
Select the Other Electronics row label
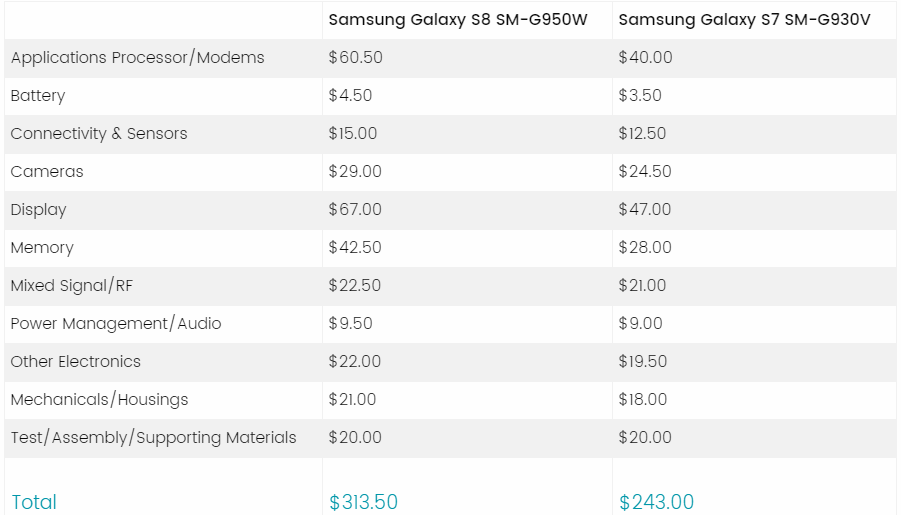(x=76, y=362)
